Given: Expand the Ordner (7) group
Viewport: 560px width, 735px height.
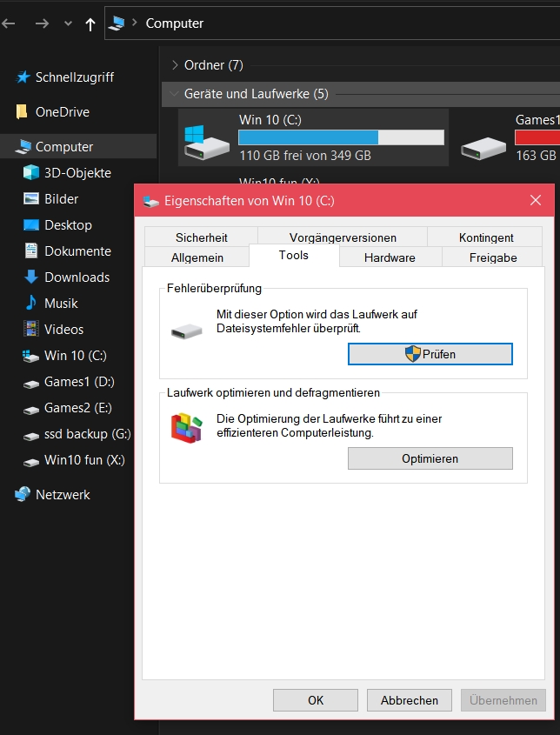Looking at the screenshot, I should coord(175,65).
